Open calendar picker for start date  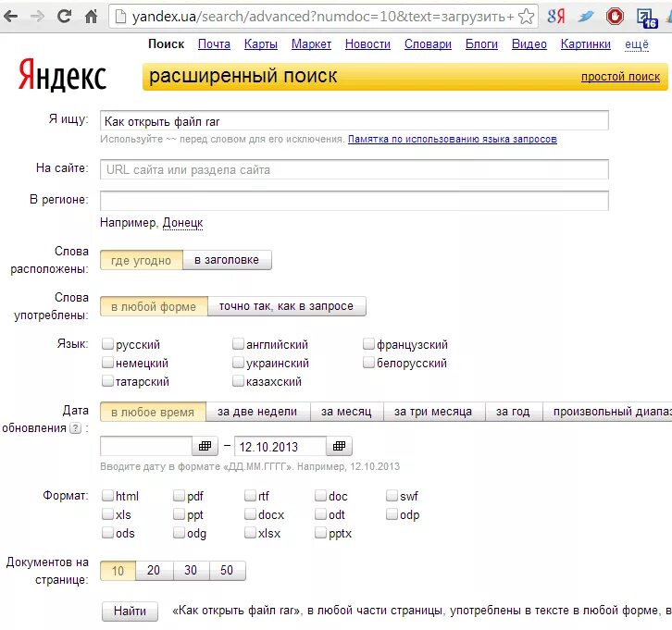click(205, 446)
